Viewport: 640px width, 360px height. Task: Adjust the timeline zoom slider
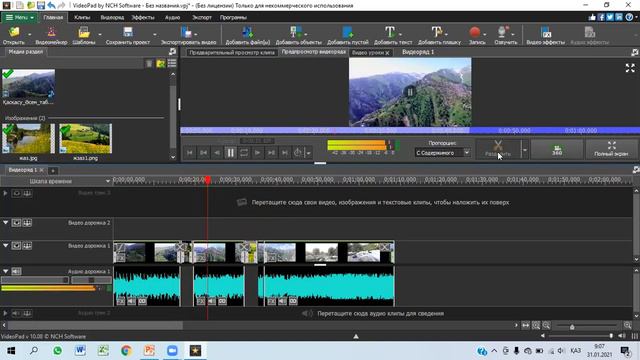tap(587, 326)
